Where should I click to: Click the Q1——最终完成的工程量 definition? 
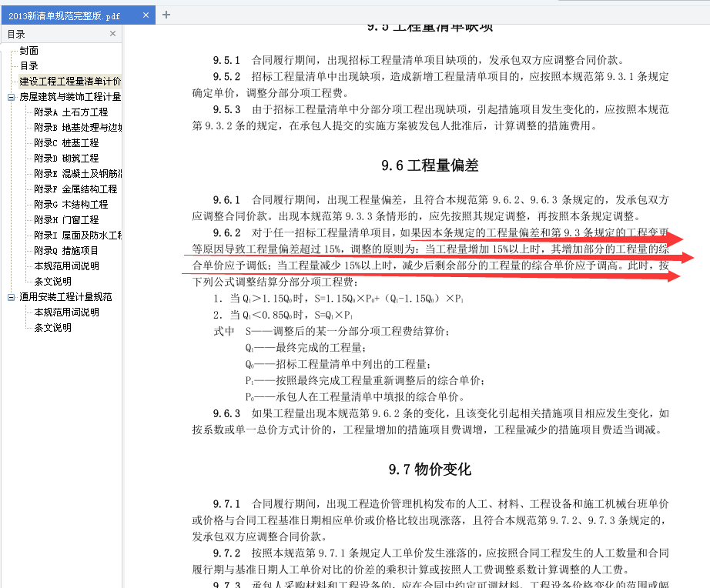tap(306, 348)
